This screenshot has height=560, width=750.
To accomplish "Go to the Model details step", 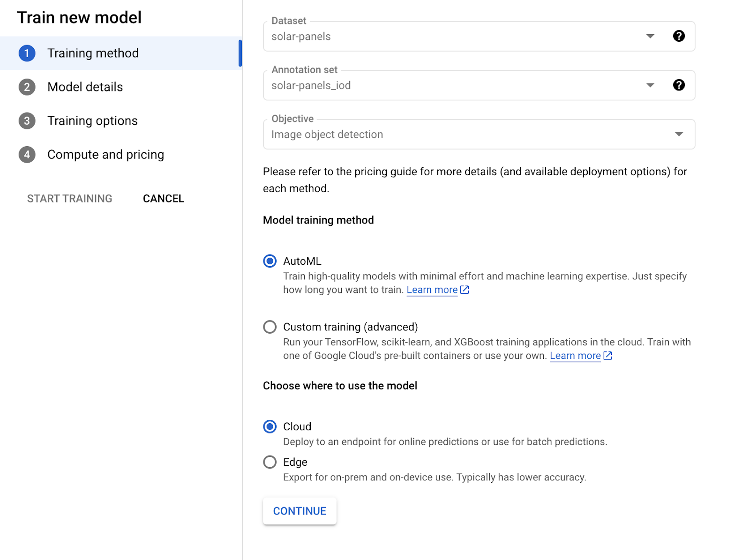I will 85,87.
